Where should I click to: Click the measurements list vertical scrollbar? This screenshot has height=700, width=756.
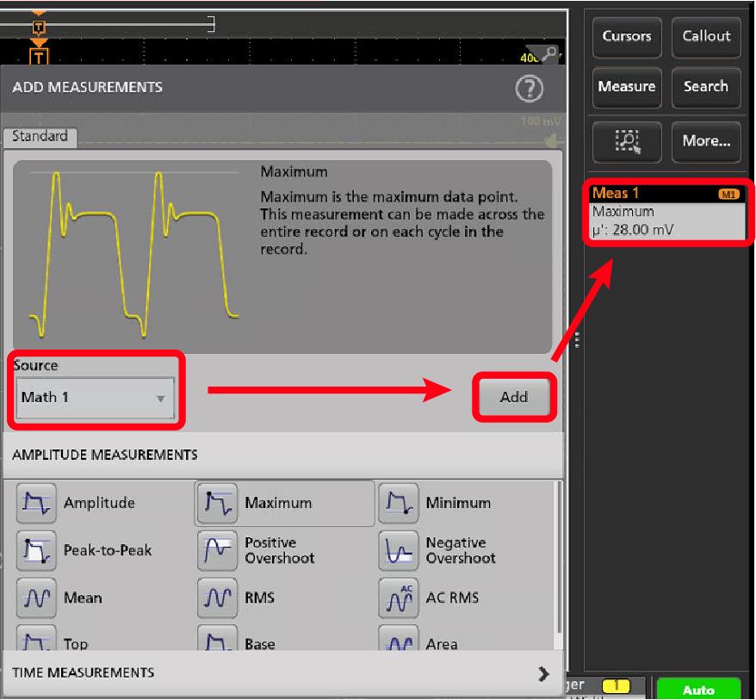pos(561,560)
